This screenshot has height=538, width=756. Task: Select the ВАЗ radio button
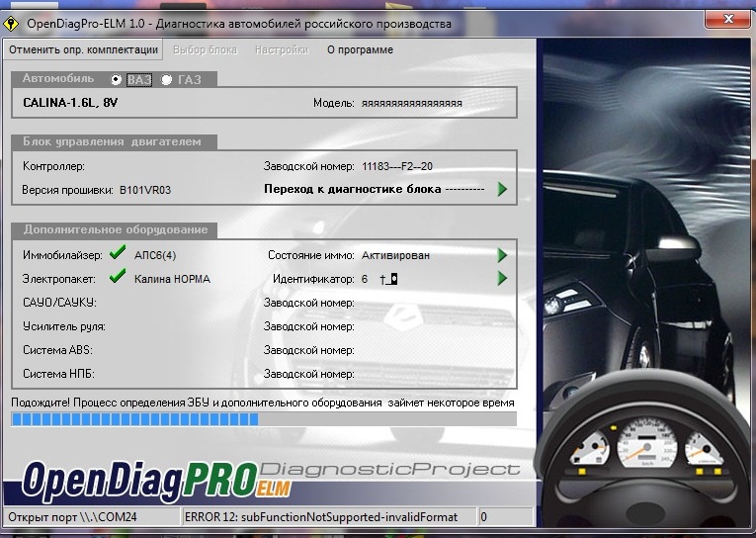(x=116, y=80)
